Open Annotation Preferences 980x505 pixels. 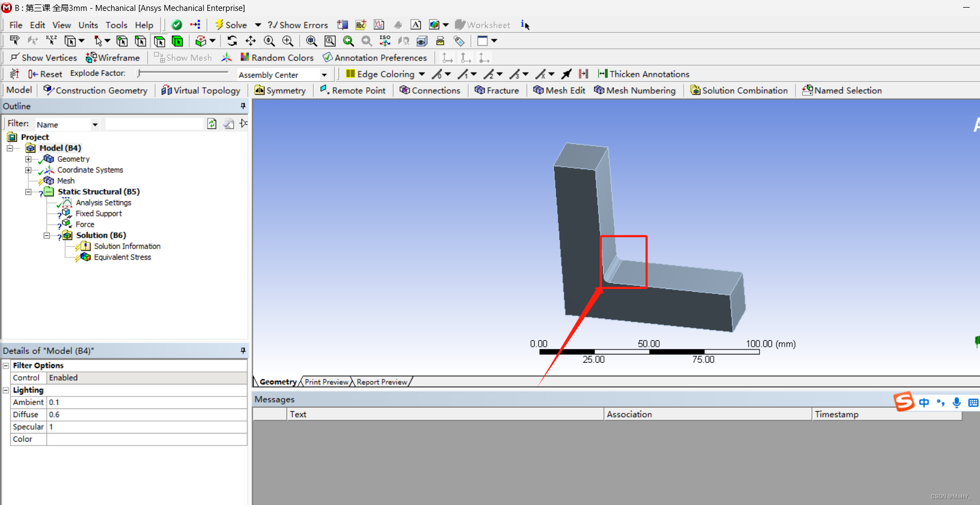tap(375, 57)
